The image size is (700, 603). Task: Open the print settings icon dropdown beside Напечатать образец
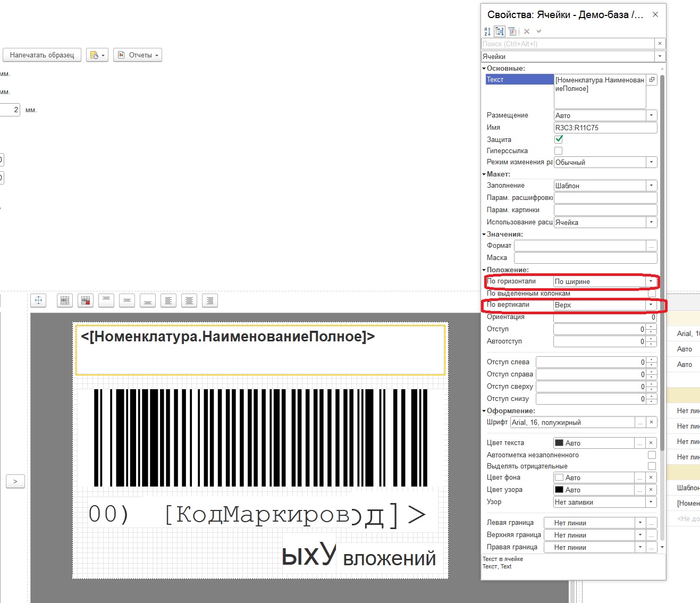pos(96,55)
